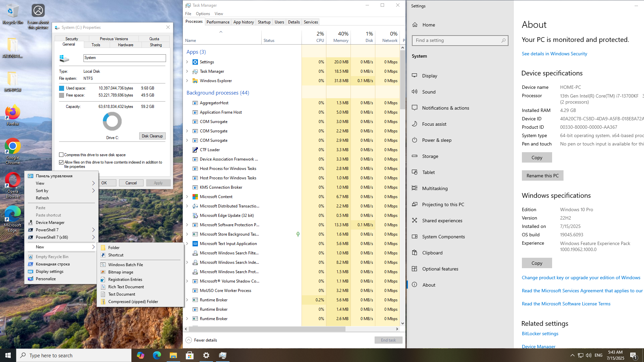
Task: Click the Microsoft Content process icon
Action: pyautogui.click(x=195, y=197)
